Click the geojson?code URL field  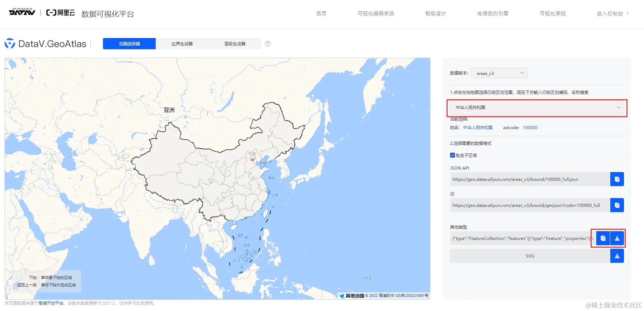click(530, 205)
